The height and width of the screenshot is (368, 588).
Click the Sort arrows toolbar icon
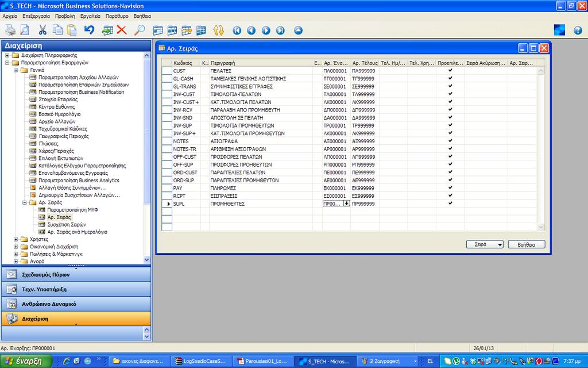(219, 30)
